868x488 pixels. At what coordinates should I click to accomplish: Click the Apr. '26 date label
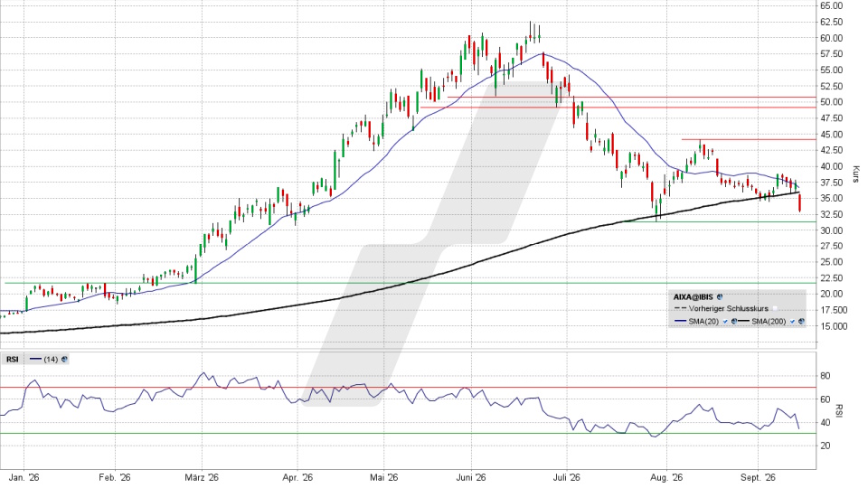coord(297,477)
